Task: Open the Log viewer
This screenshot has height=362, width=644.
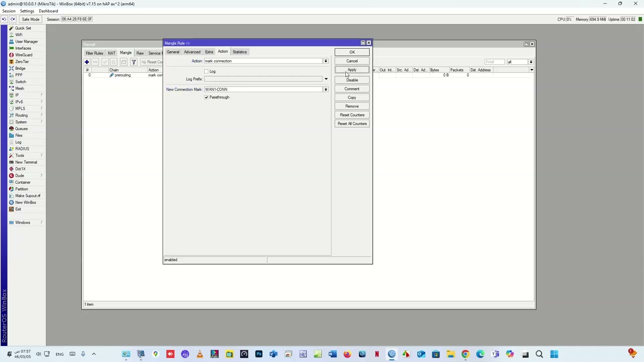Action: [x=18, y=142]
